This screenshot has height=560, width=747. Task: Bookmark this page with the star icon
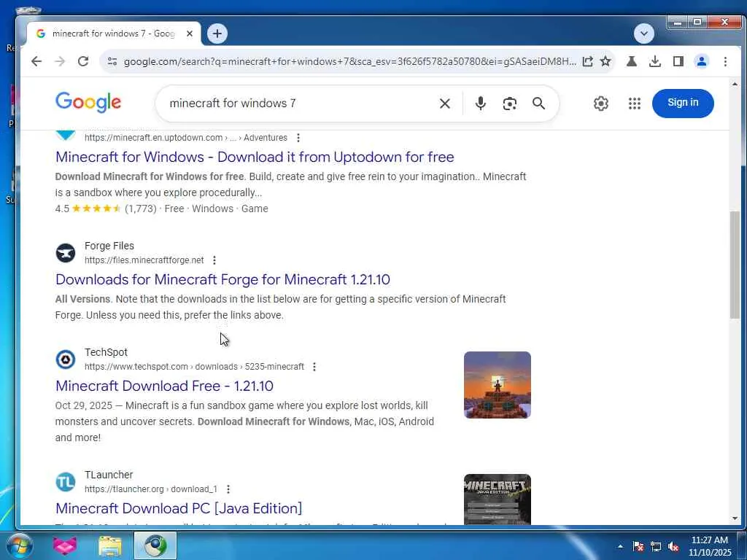click(605, 61)
